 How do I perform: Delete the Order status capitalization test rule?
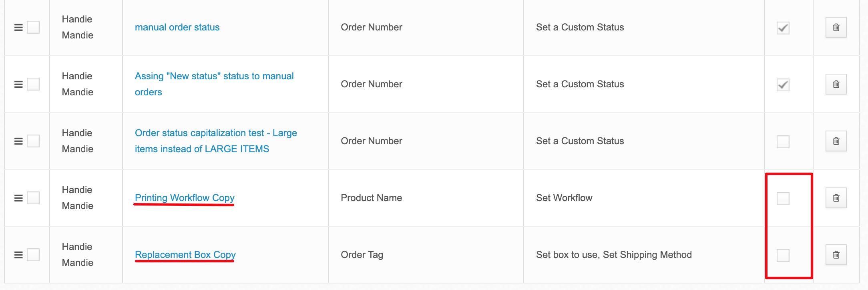click(836, 141)
